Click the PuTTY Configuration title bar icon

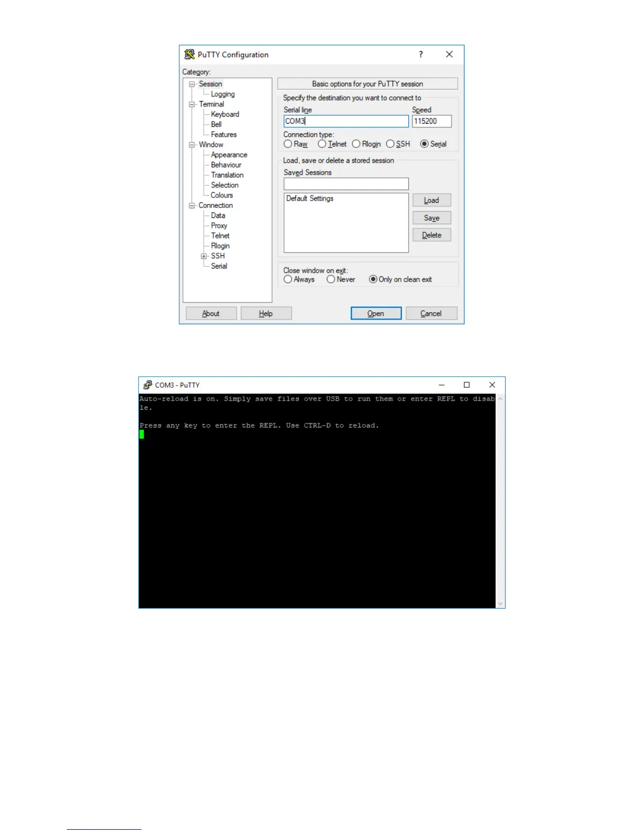[x=189, y=54]
